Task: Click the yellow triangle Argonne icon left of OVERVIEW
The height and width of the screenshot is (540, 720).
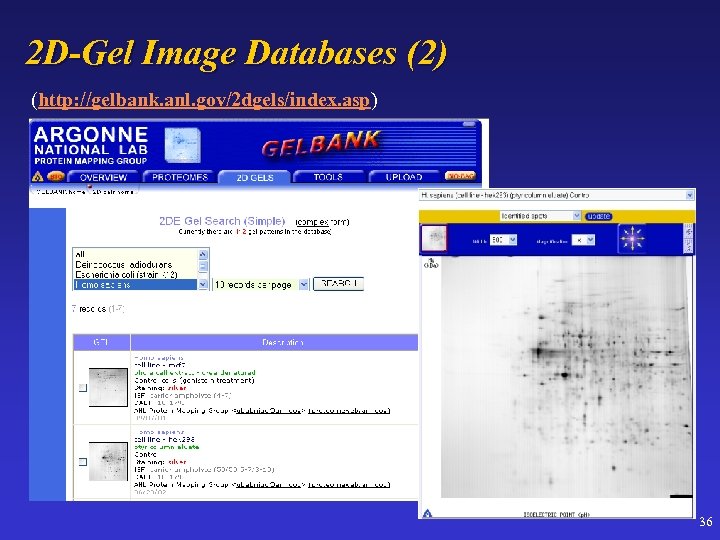Action: tap(38, 177)
